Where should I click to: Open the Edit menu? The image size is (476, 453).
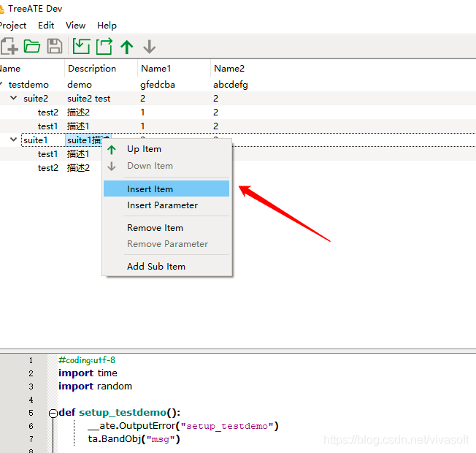(x=46, y=26)
